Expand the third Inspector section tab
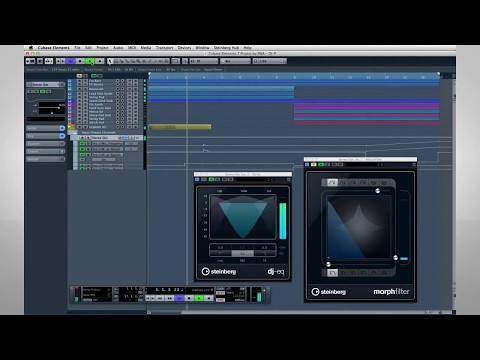 pos(43,144)
